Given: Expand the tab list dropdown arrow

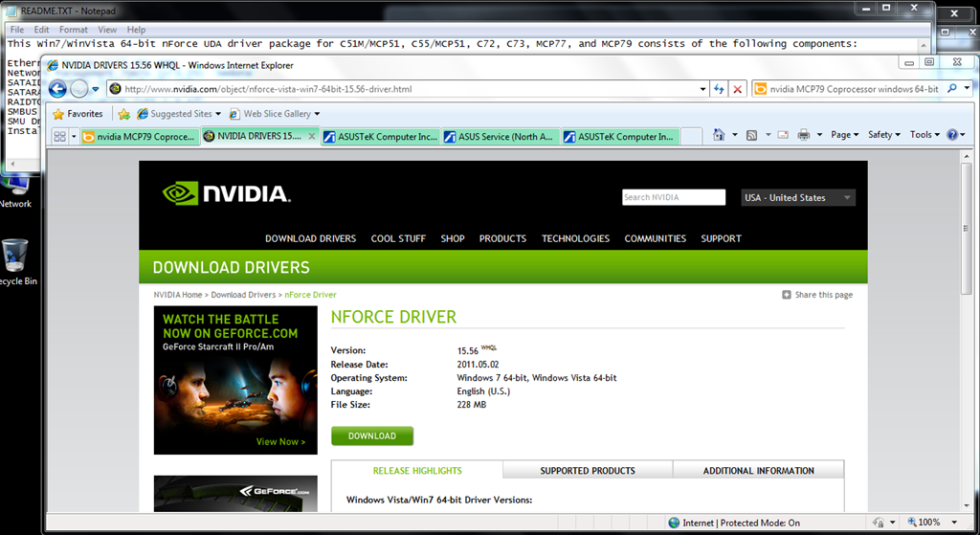Looking at the screenshot, I should [74, 136].
